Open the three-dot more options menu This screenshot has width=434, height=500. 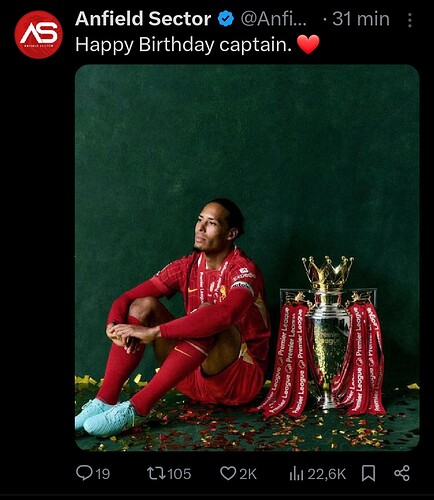click(x=410, y=20)
